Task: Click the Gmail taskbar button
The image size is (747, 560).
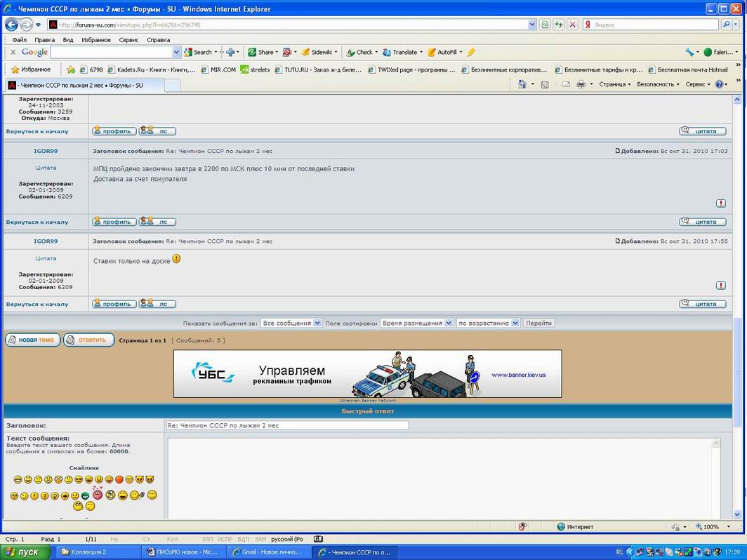Action: click(x=269, y=552)
